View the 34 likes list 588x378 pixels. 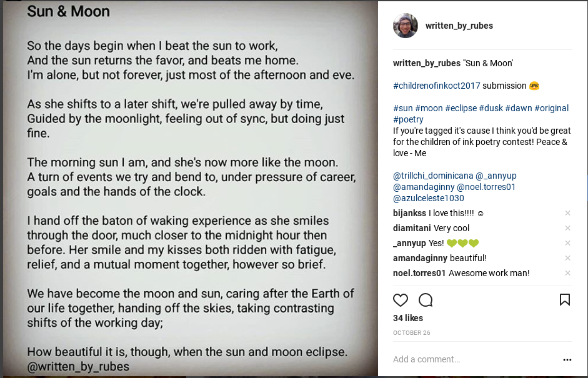coord(408,318)
